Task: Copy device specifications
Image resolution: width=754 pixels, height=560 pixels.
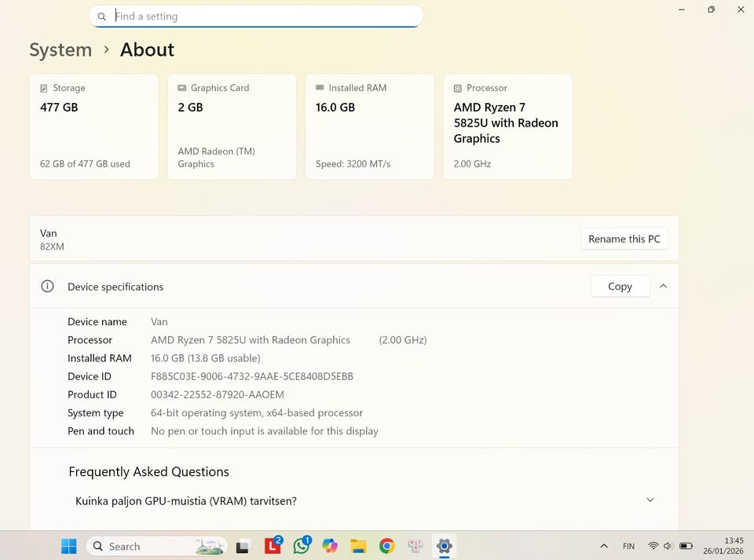Action: [x=620, y=287]
